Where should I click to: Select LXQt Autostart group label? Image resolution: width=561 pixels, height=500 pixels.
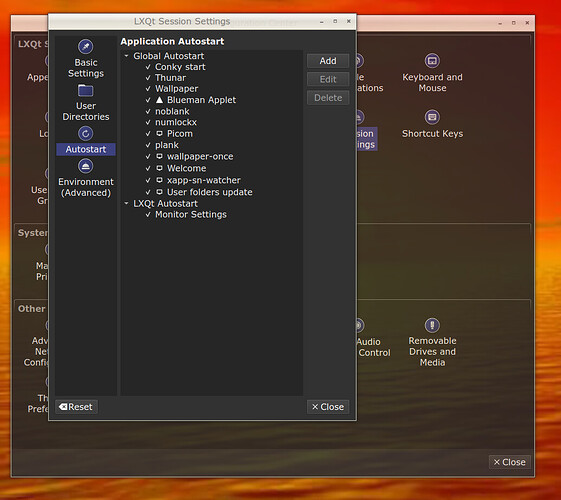click(x=165, y=204)
